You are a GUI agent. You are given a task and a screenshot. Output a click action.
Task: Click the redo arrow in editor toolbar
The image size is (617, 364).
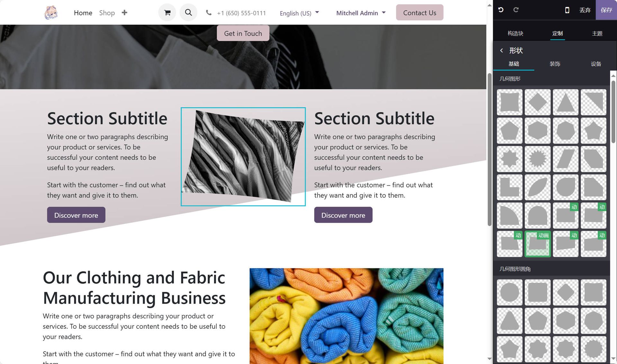click(516, 10)
